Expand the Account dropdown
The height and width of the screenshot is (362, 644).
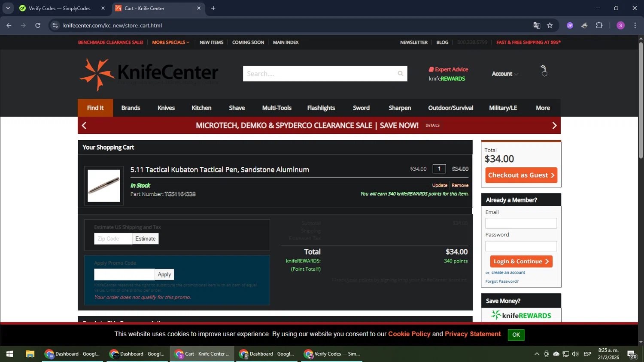505,74
